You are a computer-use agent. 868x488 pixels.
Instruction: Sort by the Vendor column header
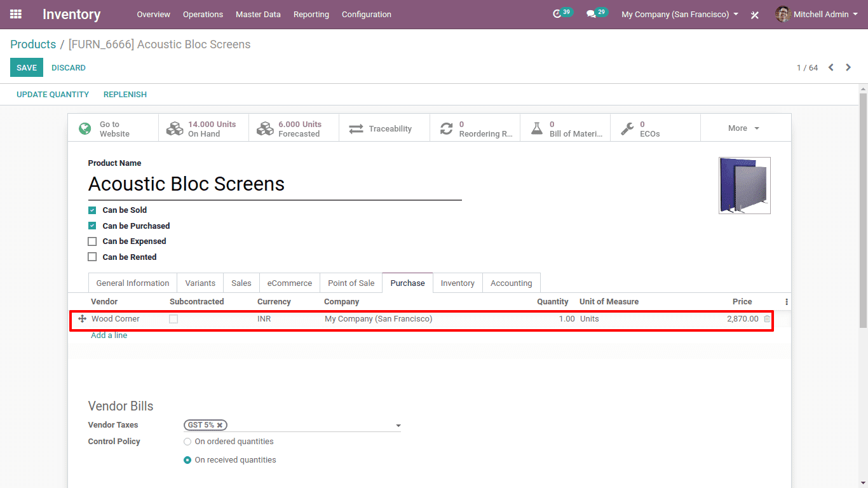104,302
